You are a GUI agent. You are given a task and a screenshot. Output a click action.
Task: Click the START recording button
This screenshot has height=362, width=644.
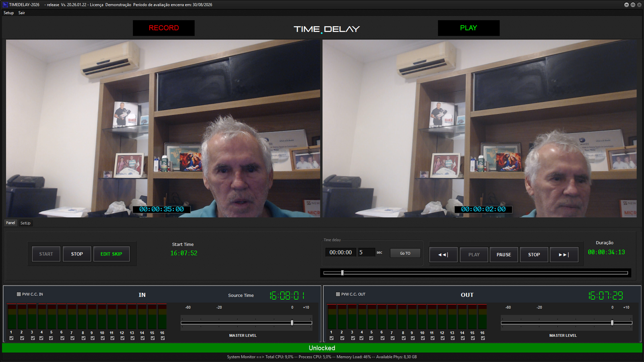(46, 254)
